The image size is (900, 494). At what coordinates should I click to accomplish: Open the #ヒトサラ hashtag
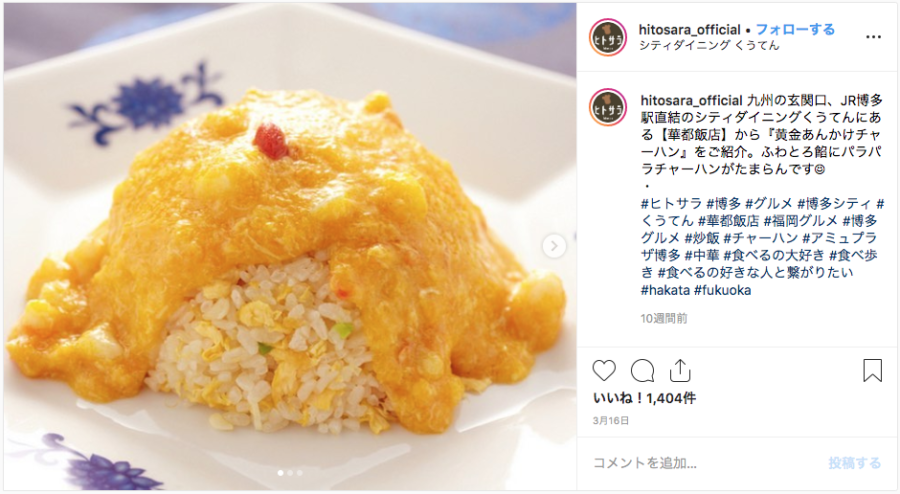pyautogui.click(x=671, y=203)
